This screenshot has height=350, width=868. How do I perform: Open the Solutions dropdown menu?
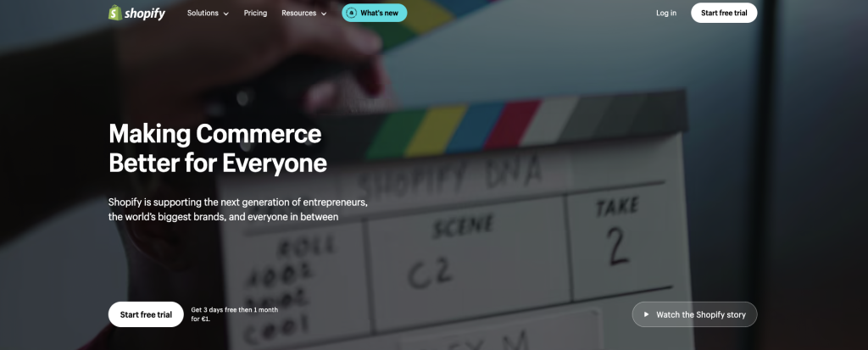tap(208, 13)
